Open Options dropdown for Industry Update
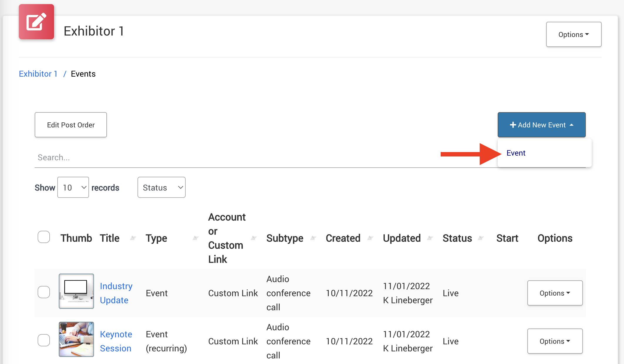Screen dimensions: 624x364 click(555, 293)
